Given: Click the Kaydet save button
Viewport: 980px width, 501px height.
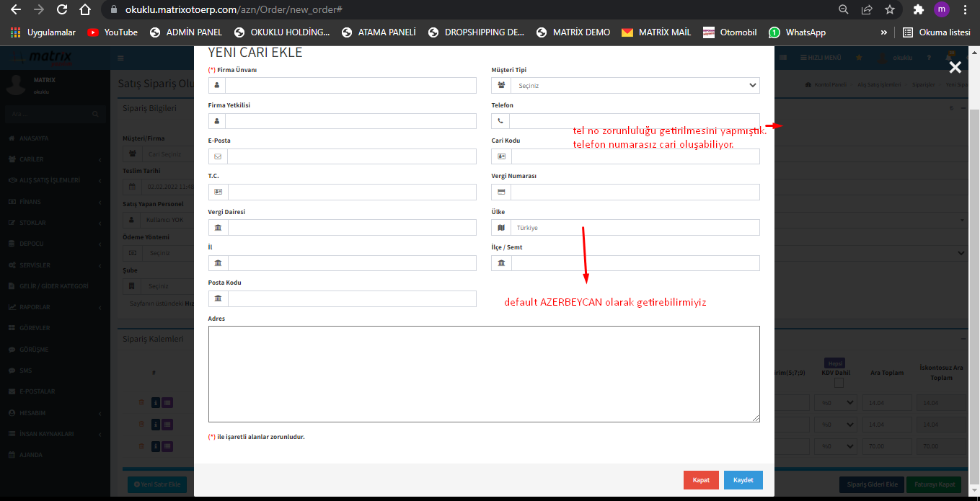Looking at the screenshot, I should tap(743, 480).
